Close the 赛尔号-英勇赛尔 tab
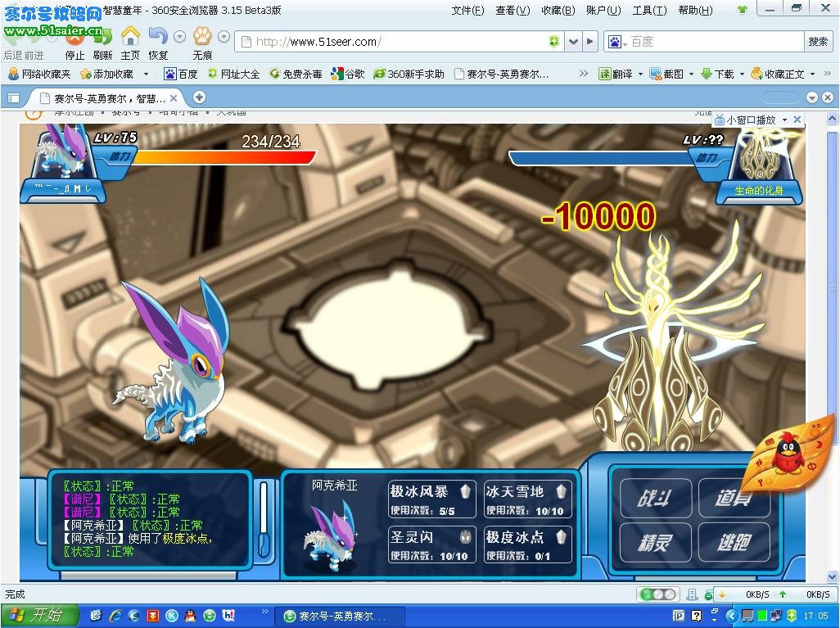Image resolution: width=840 pixels, height=628 pixels. (173, 98)
